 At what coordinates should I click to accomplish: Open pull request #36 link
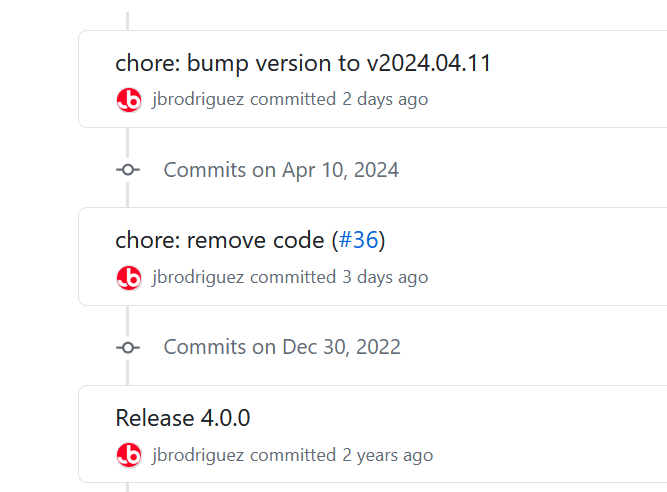[358, 240]
